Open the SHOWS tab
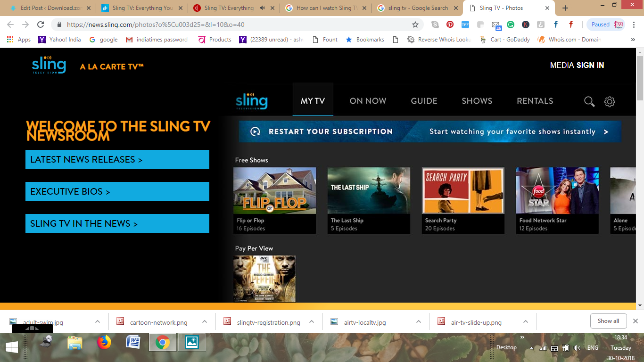This screenshot has height=362, width=644. click(x=477, y=101)
